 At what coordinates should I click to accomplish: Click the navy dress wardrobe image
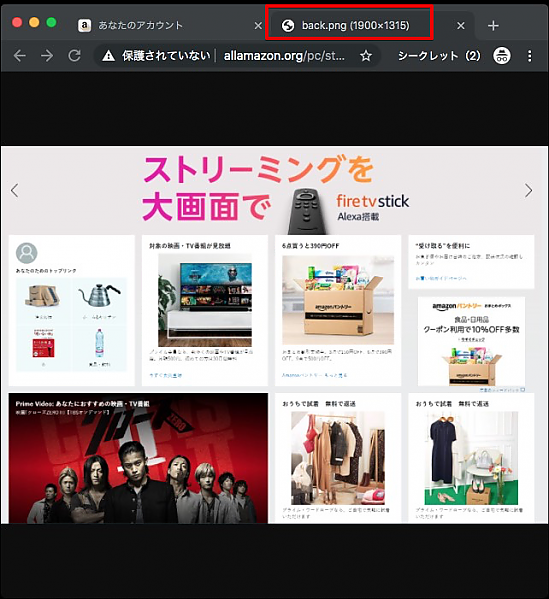(471, 458)
